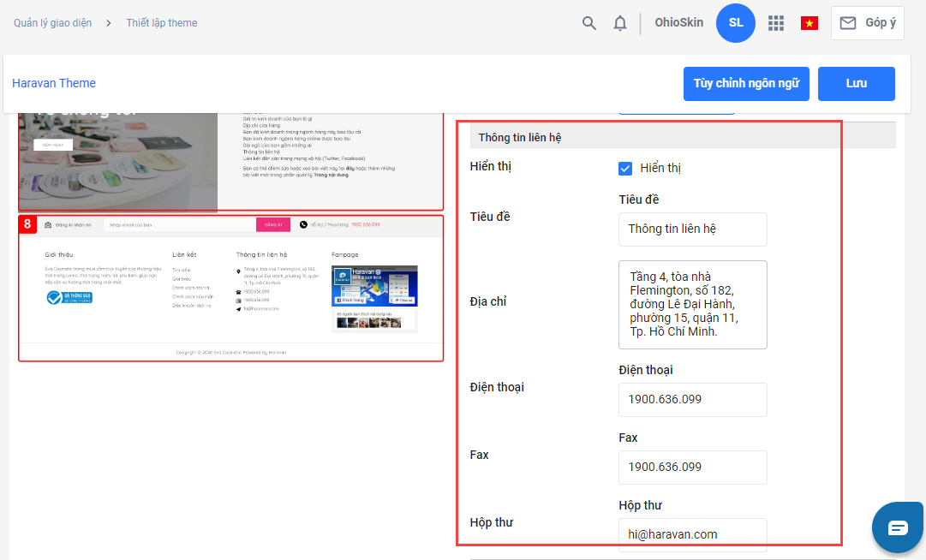926x560 pixels.
Task: Click the Tùy chỉnh ngôn ngữ button
Action: pyautogui.click(x=746, y=84)
